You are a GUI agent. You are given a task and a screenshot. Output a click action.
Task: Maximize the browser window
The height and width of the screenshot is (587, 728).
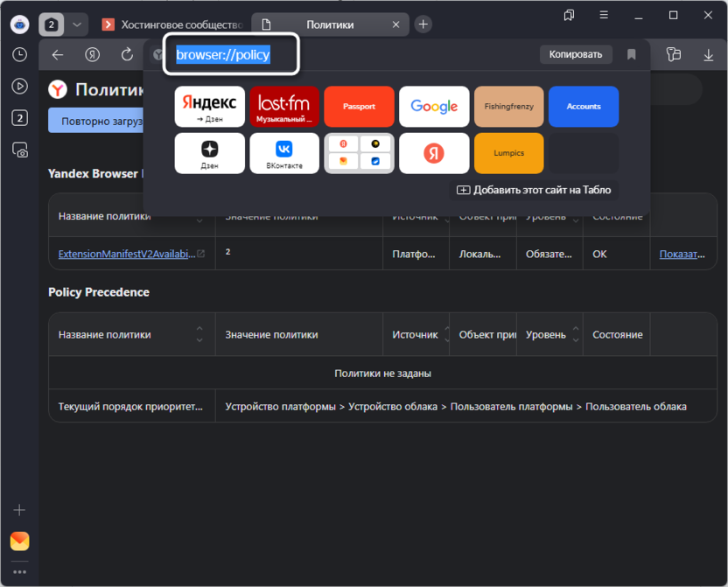pos(673,16)
